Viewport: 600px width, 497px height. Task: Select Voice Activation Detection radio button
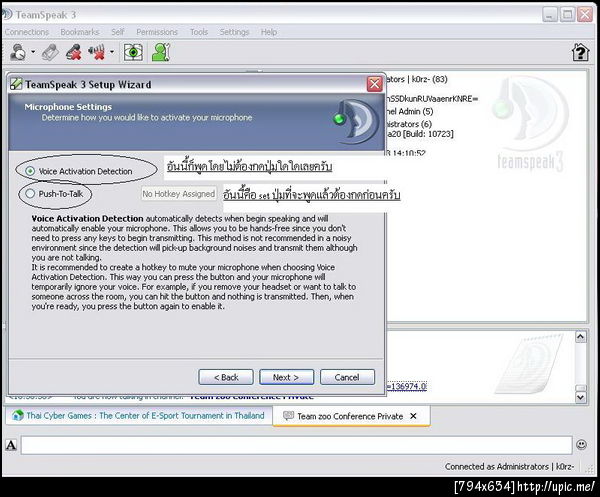pyautogui.click(x=30, y=171)
